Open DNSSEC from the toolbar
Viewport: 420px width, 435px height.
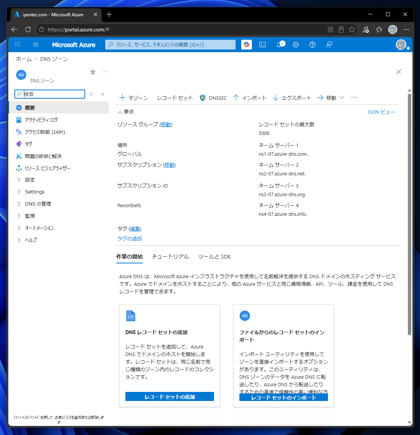pyautogui.click(x=213, y=98)
